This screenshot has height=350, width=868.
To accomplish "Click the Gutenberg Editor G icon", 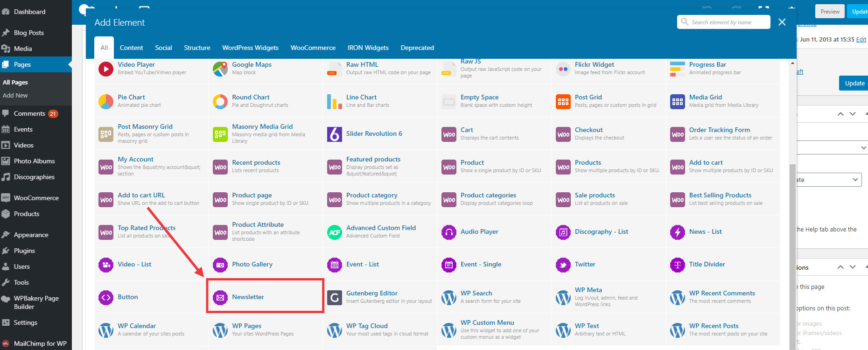I will point(335,298).
